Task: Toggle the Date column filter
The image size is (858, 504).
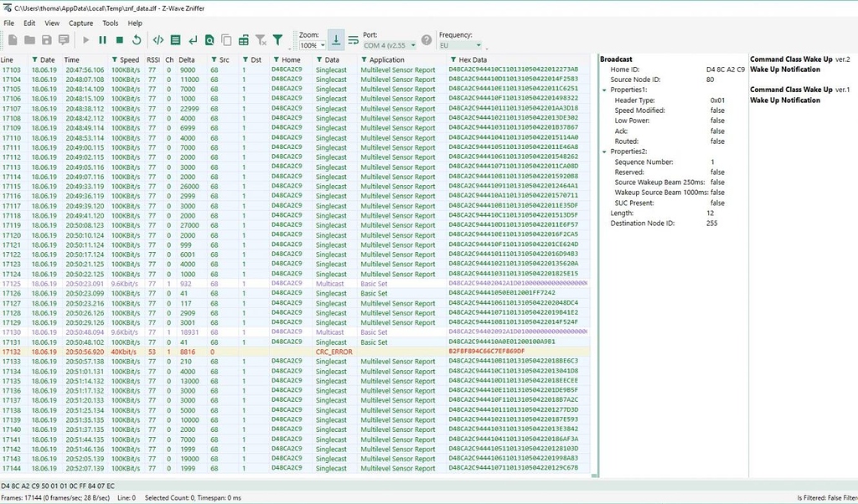Action: coord(35,59)
